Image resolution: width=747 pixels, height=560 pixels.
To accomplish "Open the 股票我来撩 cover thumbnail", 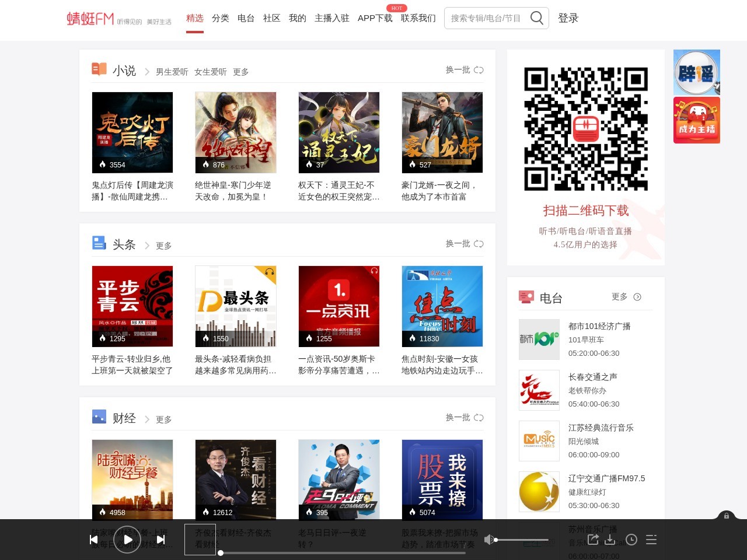I will [x=442, y=480].
